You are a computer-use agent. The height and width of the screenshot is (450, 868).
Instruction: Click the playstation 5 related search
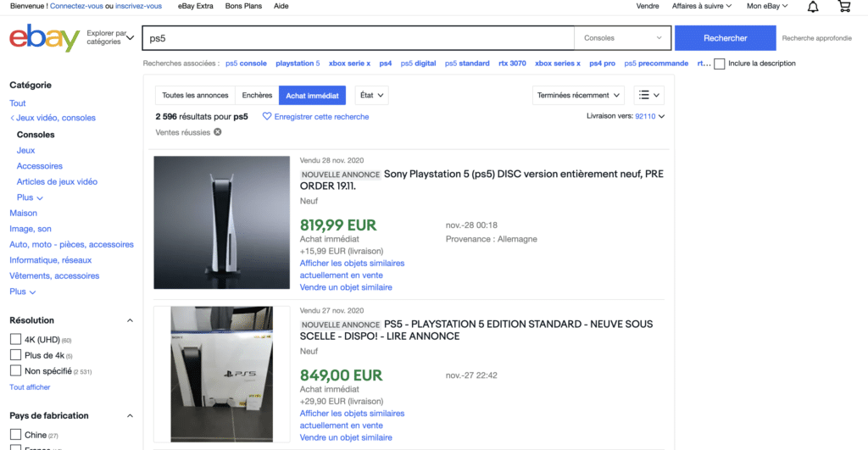(298, 64)
